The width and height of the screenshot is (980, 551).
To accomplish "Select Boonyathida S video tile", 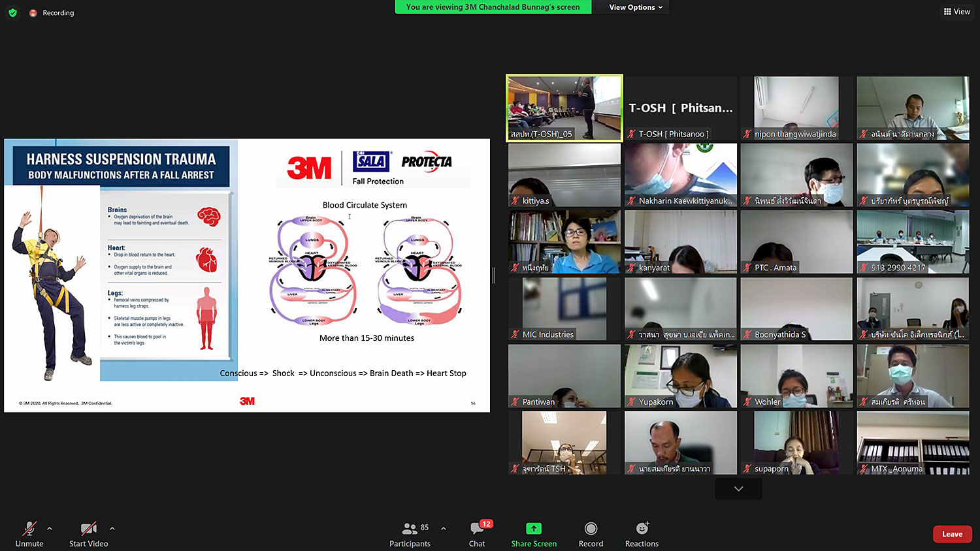I will (x=796, y=309).
